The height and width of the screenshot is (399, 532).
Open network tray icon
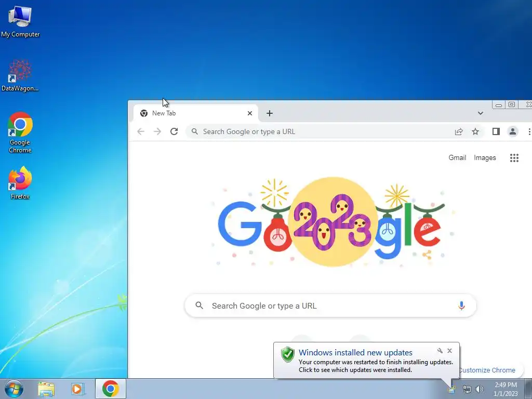click(467, 390)
